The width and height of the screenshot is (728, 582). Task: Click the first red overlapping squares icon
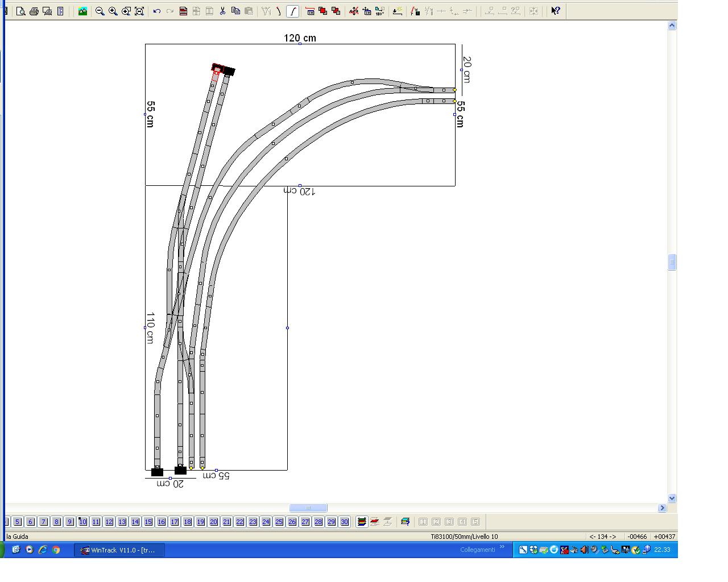coord(323,11)
